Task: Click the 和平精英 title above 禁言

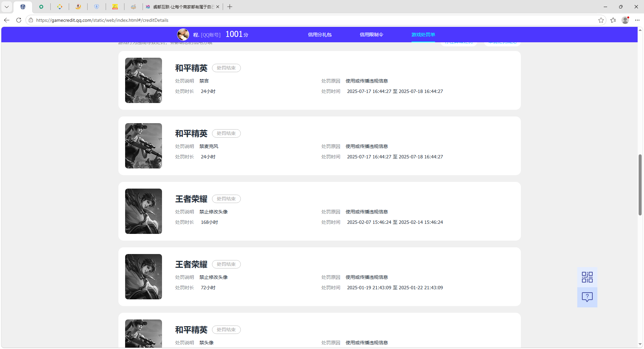Action: (x=191, y=68)
